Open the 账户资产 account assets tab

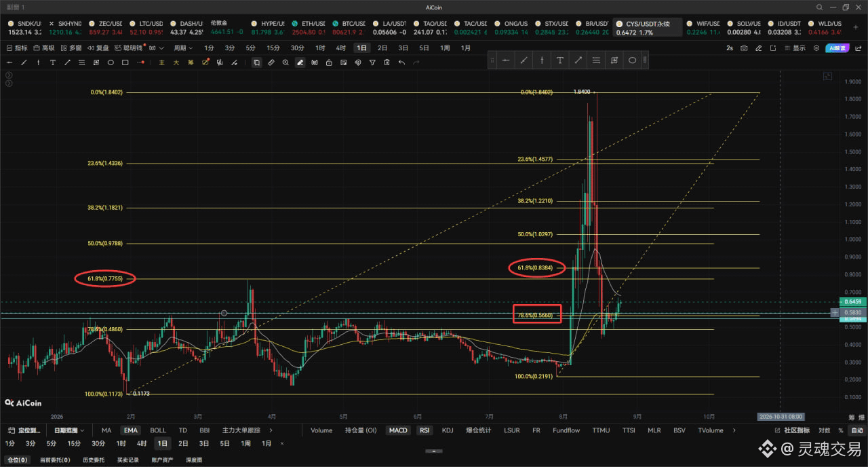162,460
